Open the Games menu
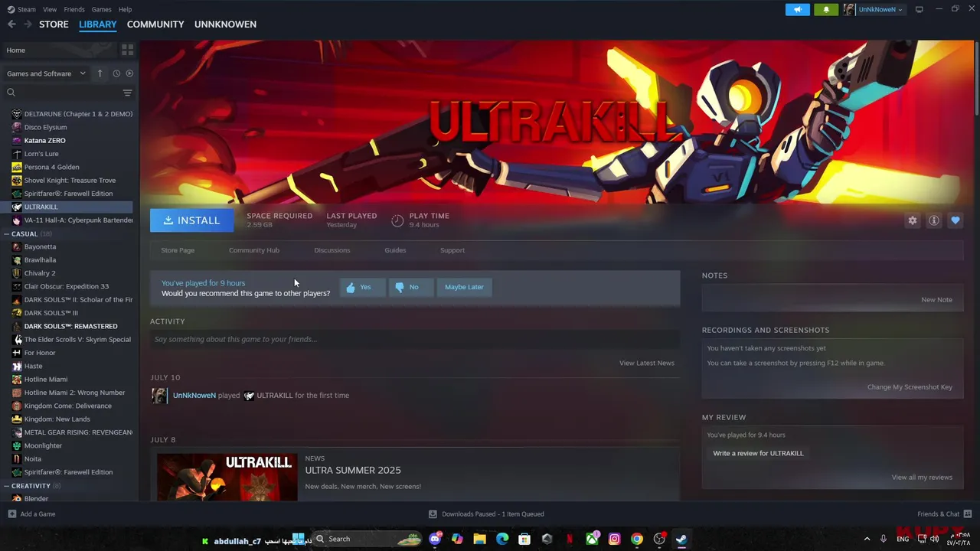This screenshot has width=980, height=551. pyautogui.click(x=101, y=9)
